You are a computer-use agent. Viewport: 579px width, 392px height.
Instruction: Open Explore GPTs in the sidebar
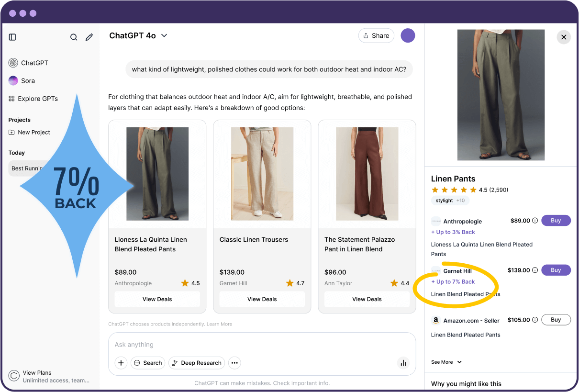point(33,99)
